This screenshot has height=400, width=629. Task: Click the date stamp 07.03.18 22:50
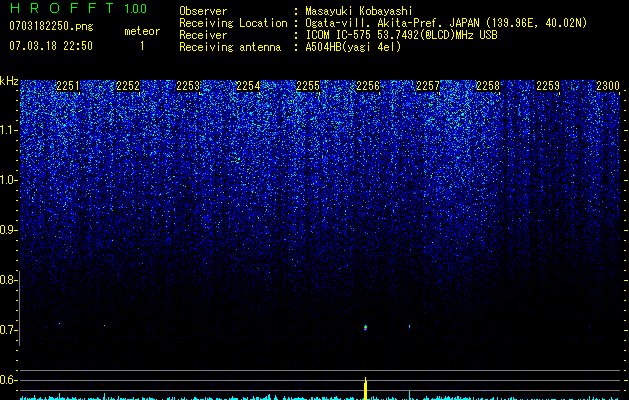(x=51, y=46)
